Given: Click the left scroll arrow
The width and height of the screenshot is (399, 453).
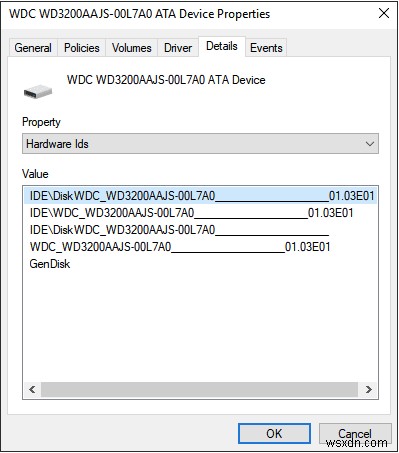Looking at the screenshot, I should pyautogui.click(x=32, y=389).
